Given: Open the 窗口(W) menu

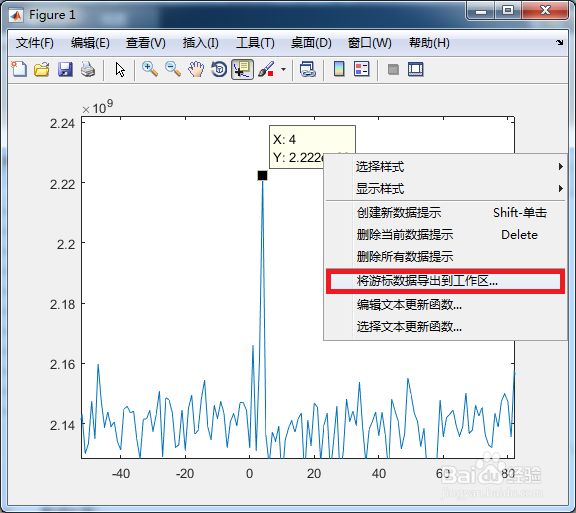Looking at the screenshot, I should [370, 43].
